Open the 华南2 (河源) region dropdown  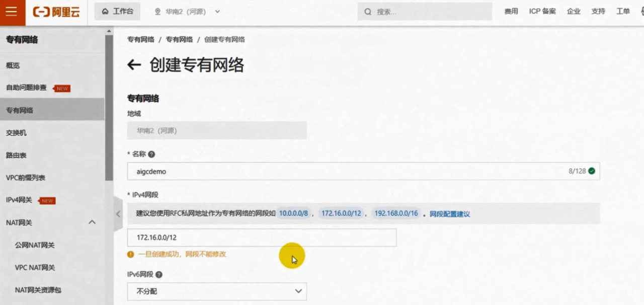(x=187, y=12)
